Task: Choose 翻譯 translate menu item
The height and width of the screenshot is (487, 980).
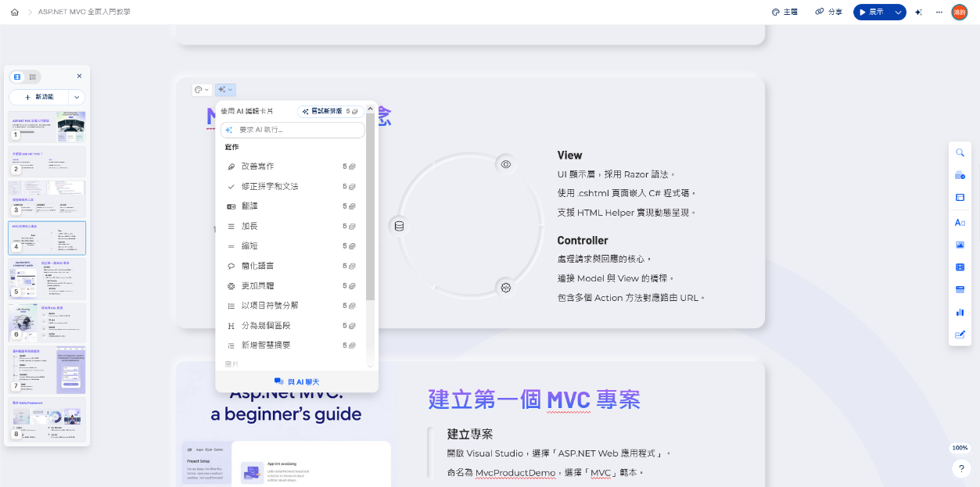Action: pyautogui.click(x=292, y=206)
